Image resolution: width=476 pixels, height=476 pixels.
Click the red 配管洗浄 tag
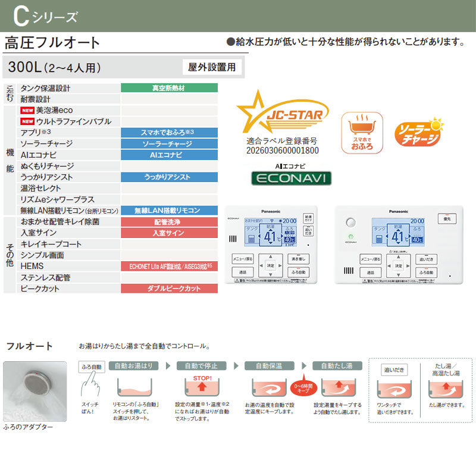point(169,221)
